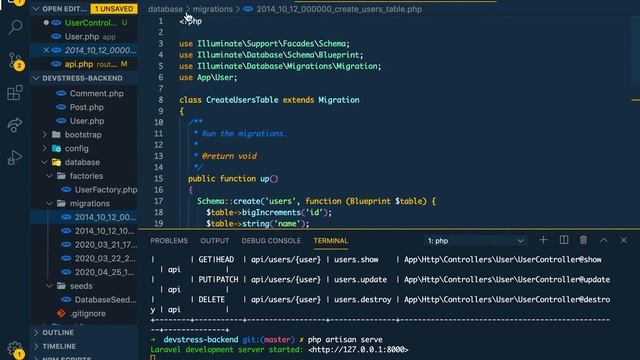Collapse the DEVSTRESS-BACKEND folder section
The width and height of the screenshot is (640, 360).
36,78
